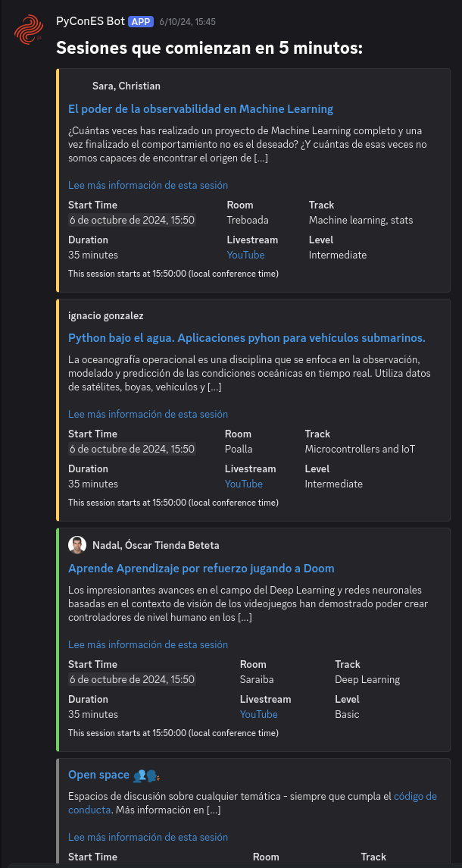Click 'Lee más información' under the Open space description
Screen dimensions: 462x868
[148, 837]
